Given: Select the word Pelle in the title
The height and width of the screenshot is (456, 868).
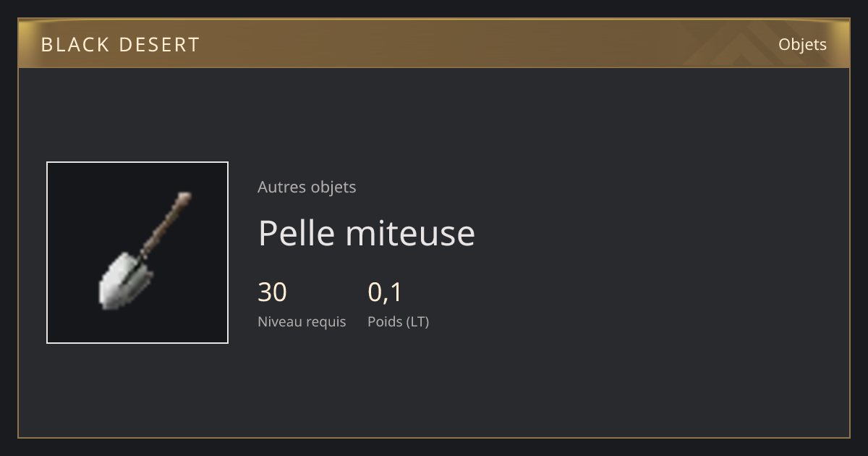Looking at the screenshot, I should 297,233.
